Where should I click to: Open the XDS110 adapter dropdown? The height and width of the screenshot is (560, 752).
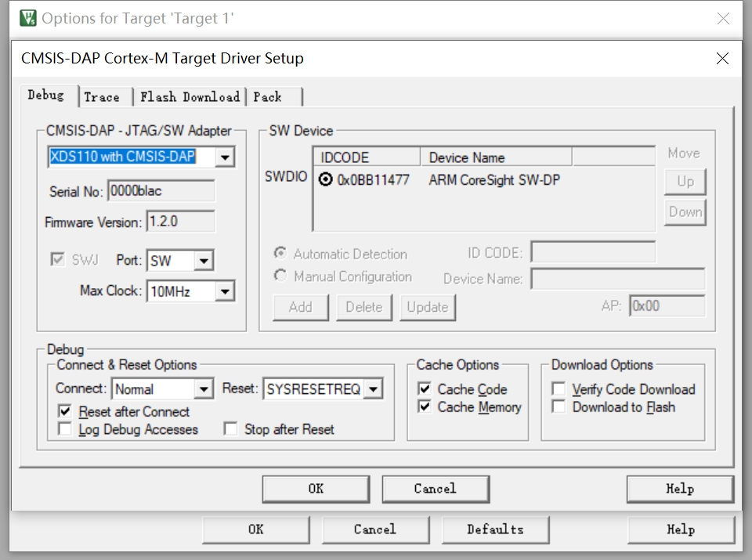(x=225, y=157)
